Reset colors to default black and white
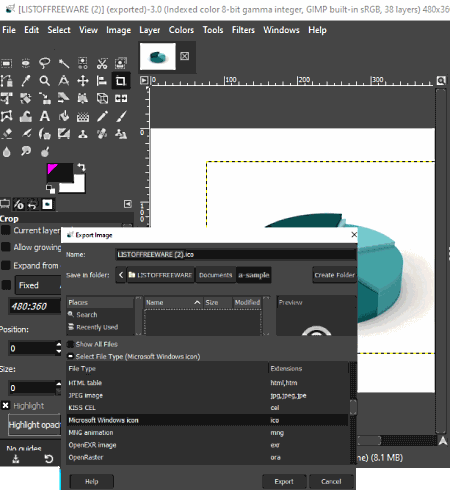Viewport: 450px width, 490px height. (50, 190)
